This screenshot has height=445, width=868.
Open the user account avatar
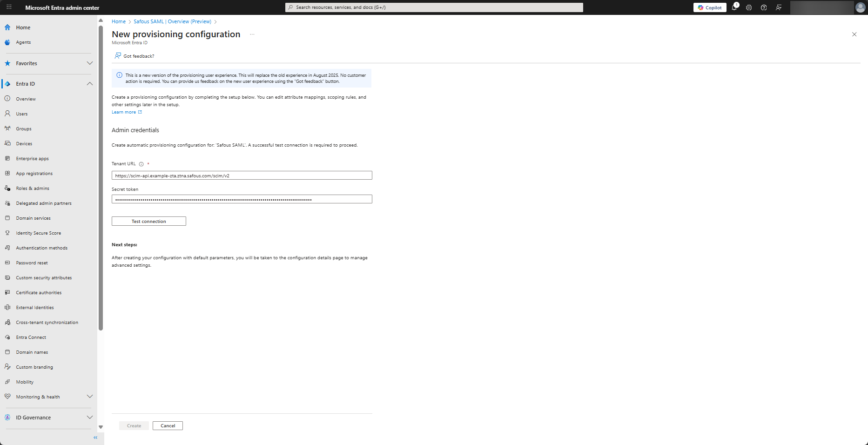(860, 7)
